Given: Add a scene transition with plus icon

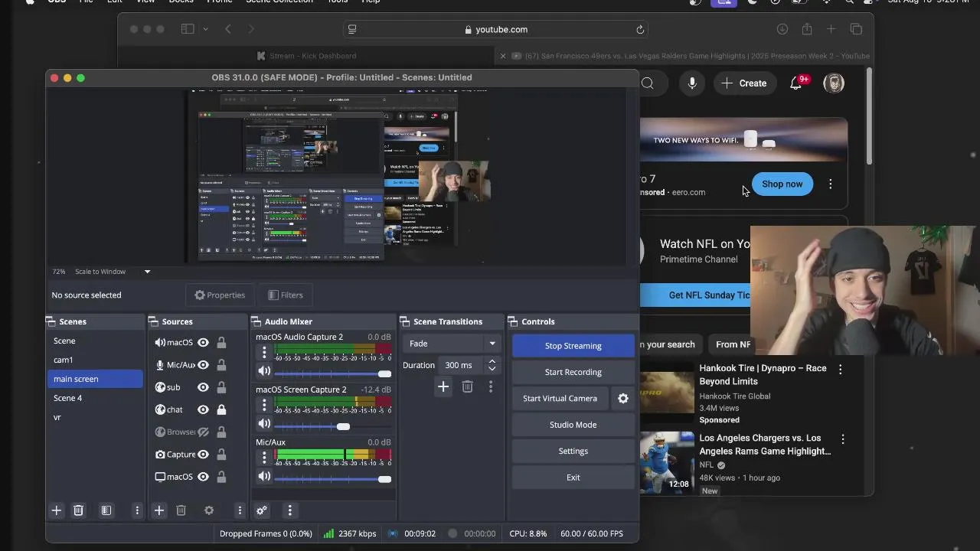Looking at the screenshot, I should tap(443, 387).
